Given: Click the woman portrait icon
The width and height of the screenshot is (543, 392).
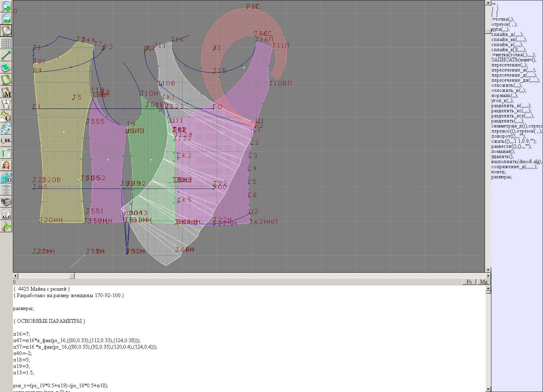Looking at the screenshot, I should 6,165.
